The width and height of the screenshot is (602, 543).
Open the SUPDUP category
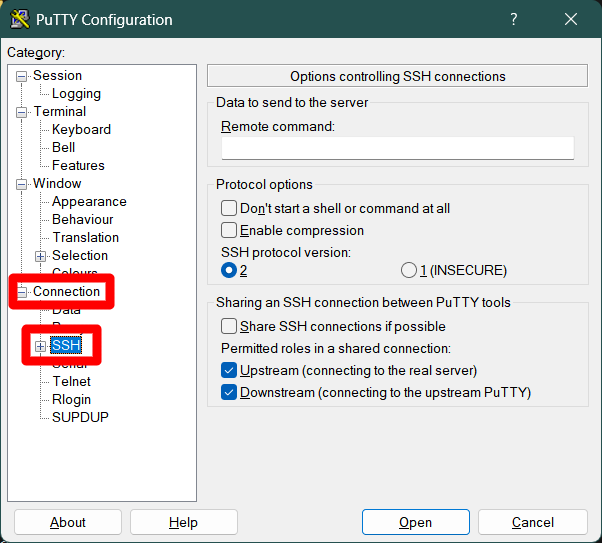tap(80, 417)
